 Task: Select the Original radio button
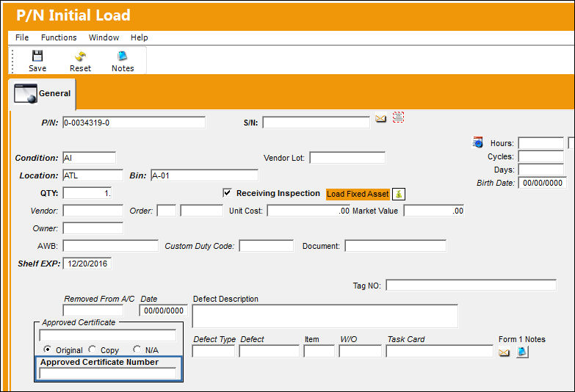(47, 349)
